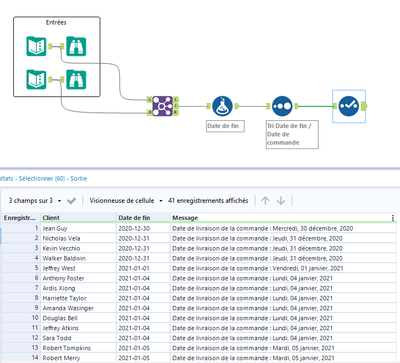Select the bottom Text Input tool

pyautogui.click(x=36, y=80)
